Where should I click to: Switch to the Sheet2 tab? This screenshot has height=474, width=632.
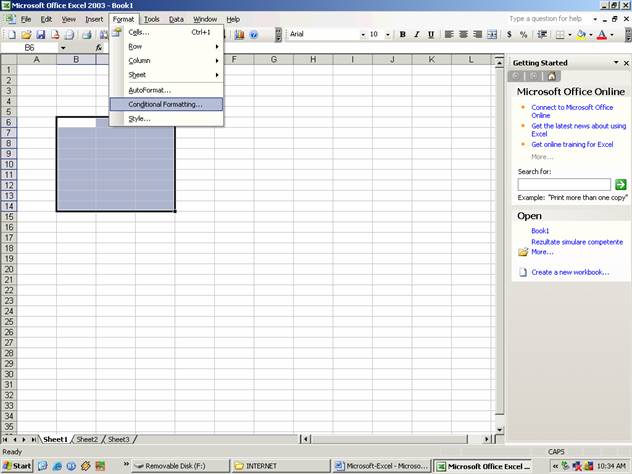pos(87,439)
